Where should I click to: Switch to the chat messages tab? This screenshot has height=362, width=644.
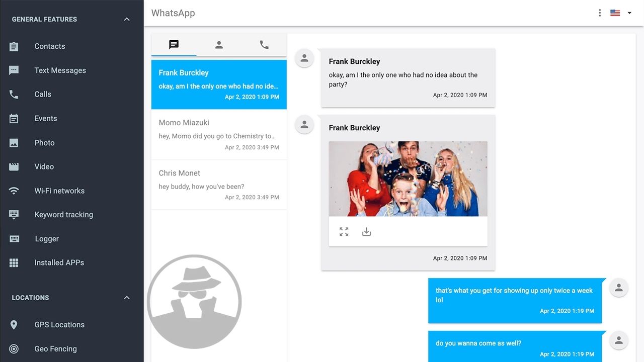point(174,45)
